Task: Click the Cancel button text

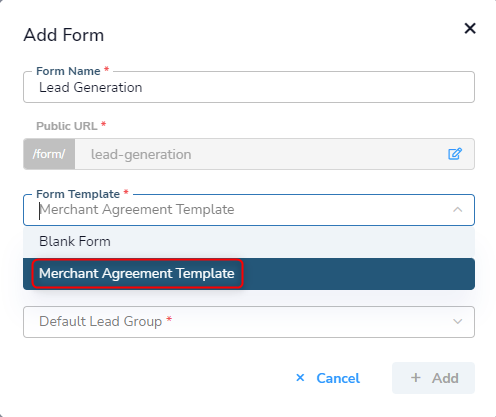Action: 338,378
